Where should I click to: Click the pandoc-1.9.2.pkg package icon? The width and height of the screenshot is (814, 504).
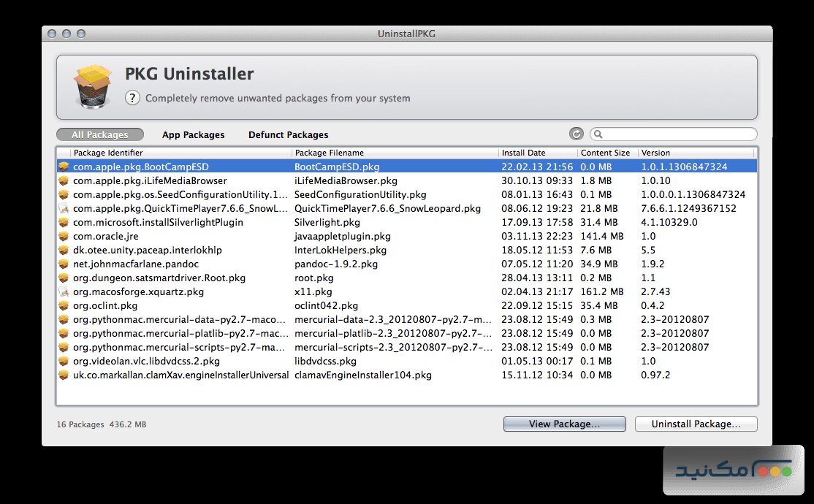point(64,264)
